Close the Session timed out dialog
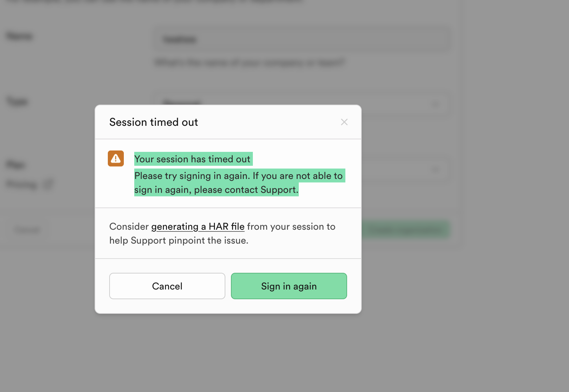 [344, 122]
